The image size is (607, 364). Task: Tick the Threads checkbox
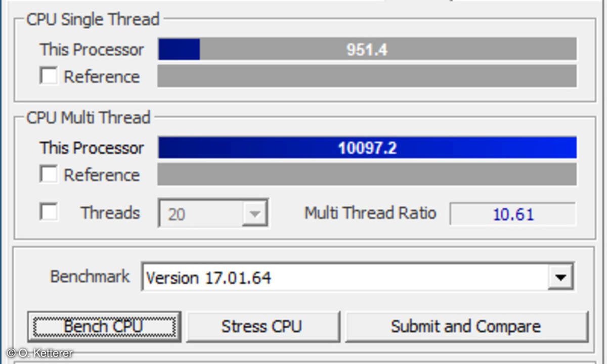pos(49,212)
